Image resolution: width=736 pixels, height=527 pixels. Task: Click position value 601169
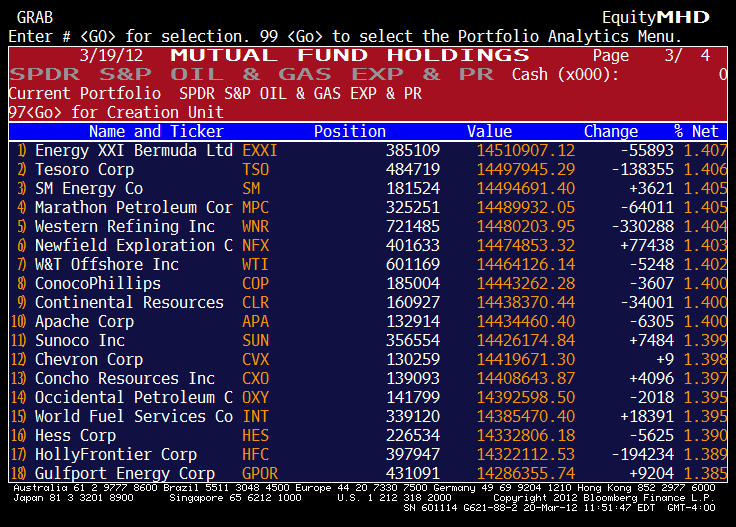(x=413, y=264)
